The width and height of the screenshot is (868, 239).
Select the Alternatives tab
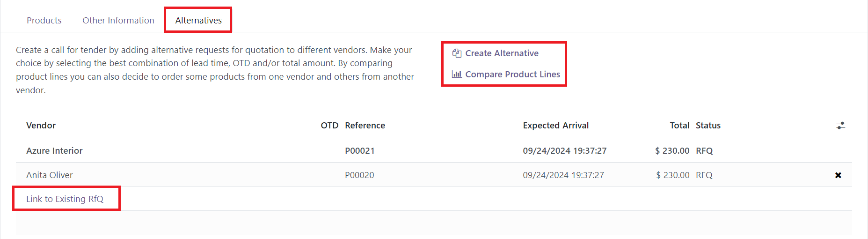click(198, 20)
